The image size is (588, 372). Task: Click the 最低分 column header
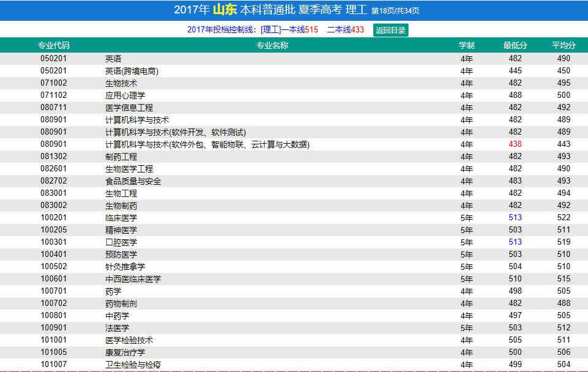pos(515,45)
